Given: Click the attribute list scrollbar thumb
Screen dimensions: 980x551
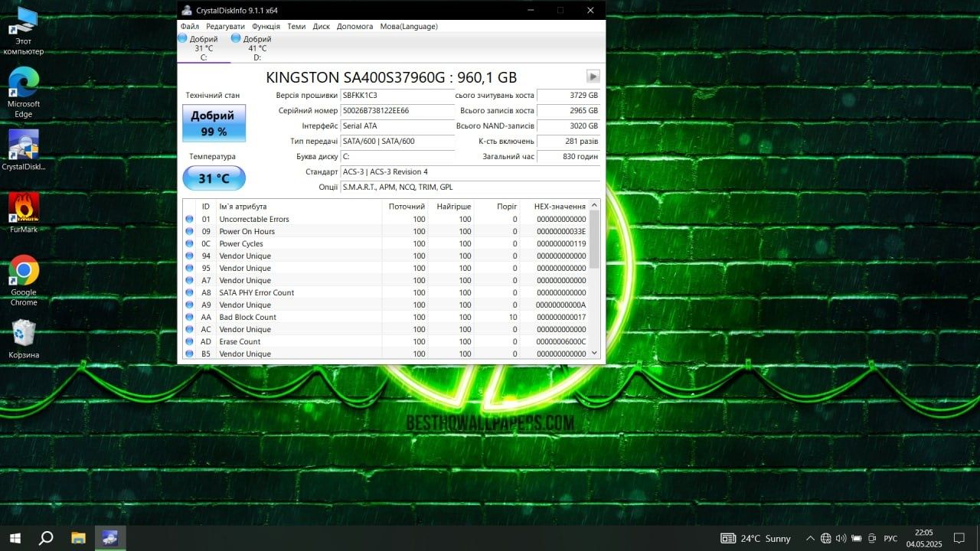Looking at the screenshot, I should 595,240.
